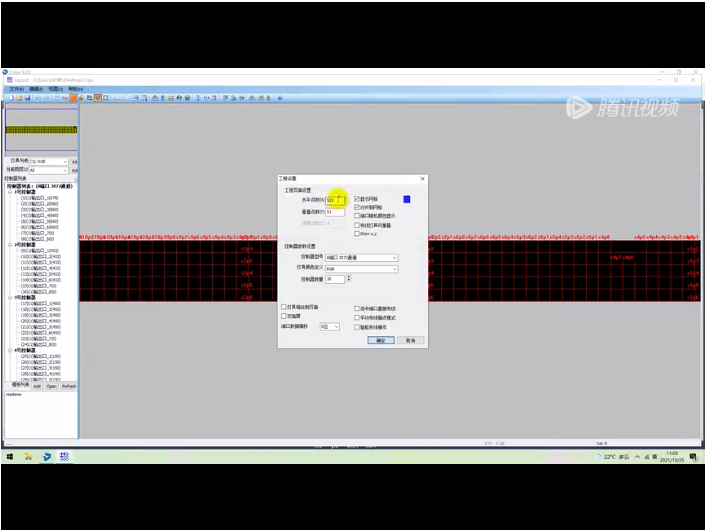Viewport: 705px width, 530px height.
Task: Toggle the 显示网格 checkbox
Action: coord(357,199)
